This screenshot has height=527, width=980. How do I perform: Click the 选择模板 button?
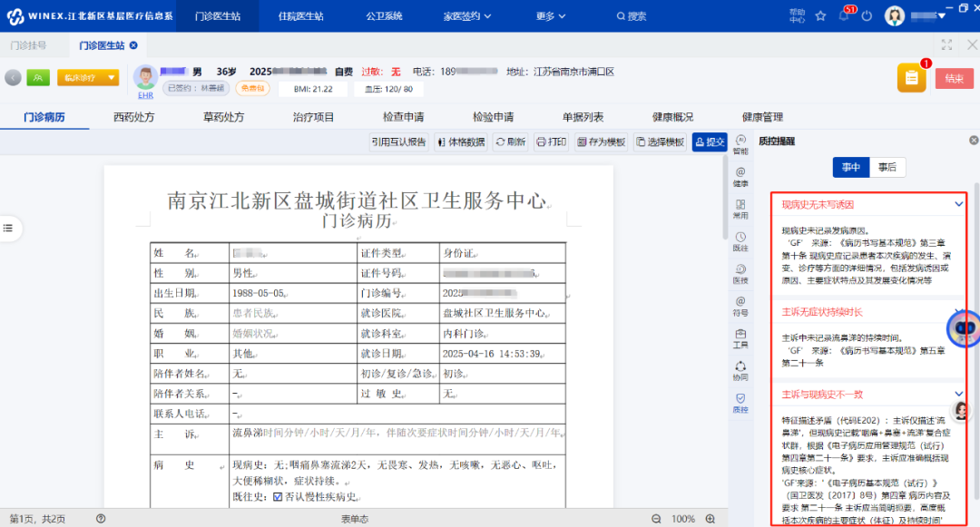click(660, 142)
